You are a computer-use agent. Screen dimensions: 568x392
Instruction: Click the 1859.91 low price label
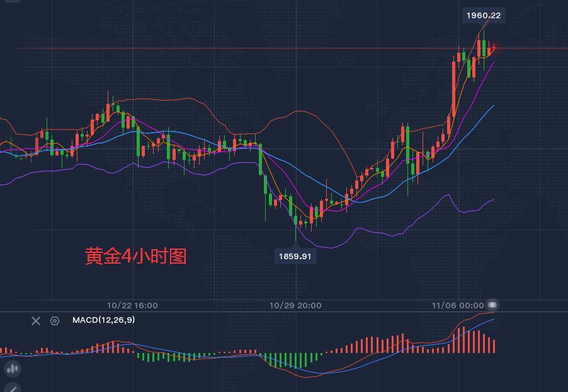[x=295, y=256]
